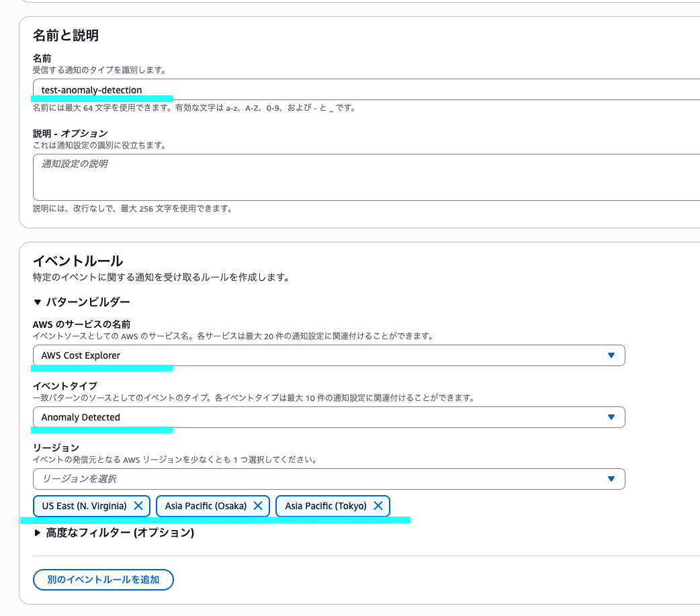The image size is (700, 616).
Task: Click the 名前と説明 section heading
Action: point(66,35)
